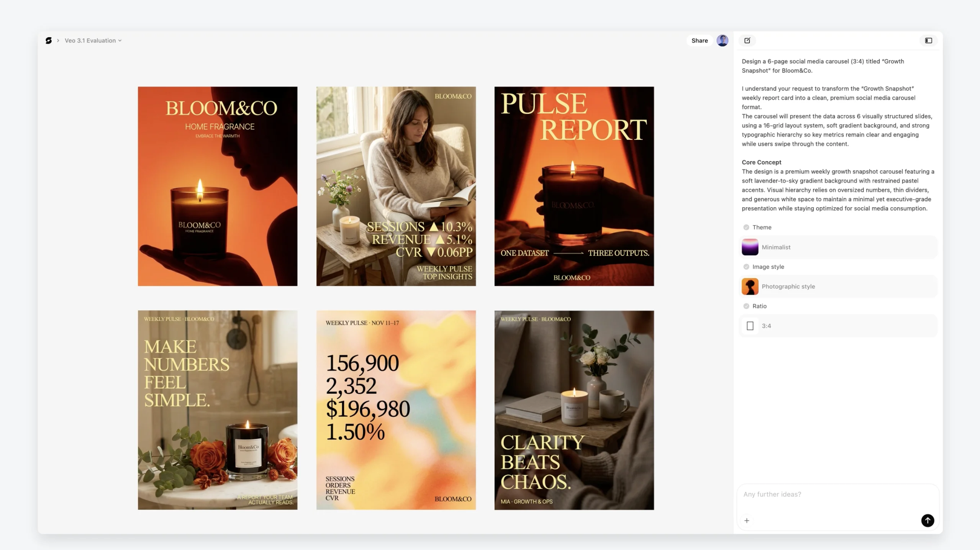Toggle the checkmark beside Ratio
Viewport: 980px width, 550px height.
pyautogui.click(x=746, y=306)
